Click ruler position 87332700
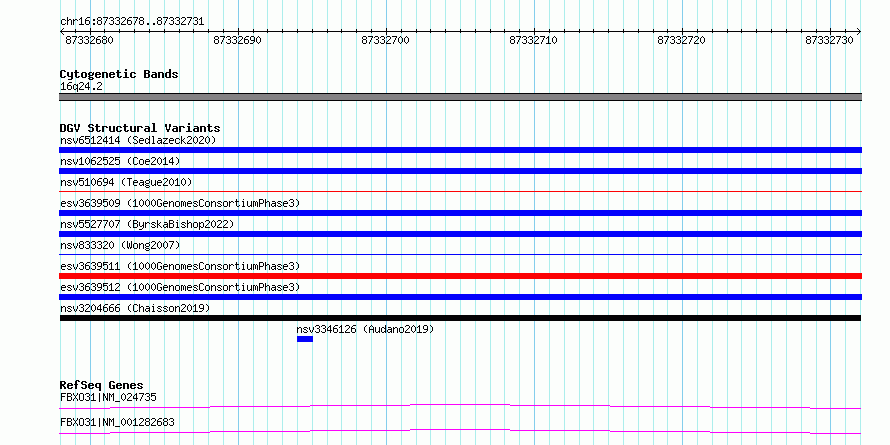The image size is (890, 445). click(385, 40)
